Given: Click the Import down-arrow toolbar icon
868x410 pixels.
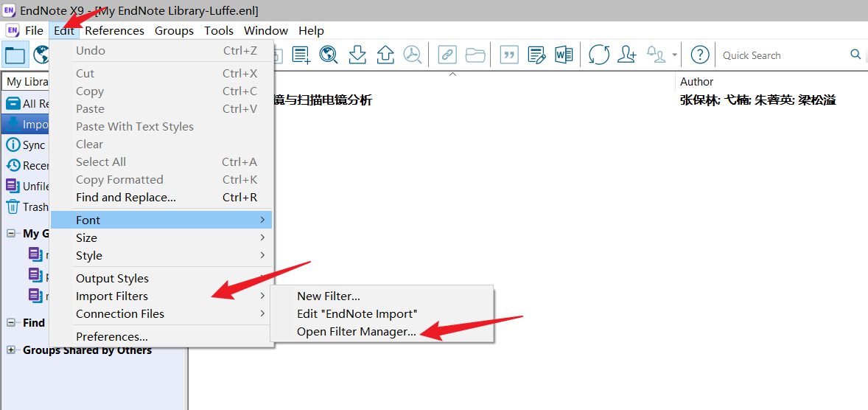Looking at the screenshot, I should (x=357, y=55).
